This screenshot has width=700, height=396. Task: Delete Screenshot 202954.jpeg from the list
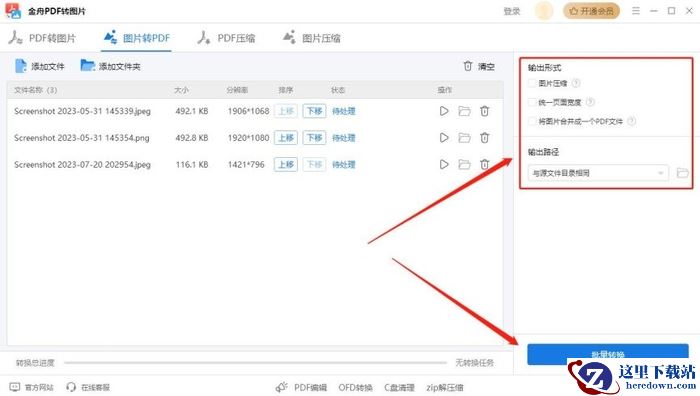tap(484, 164)
